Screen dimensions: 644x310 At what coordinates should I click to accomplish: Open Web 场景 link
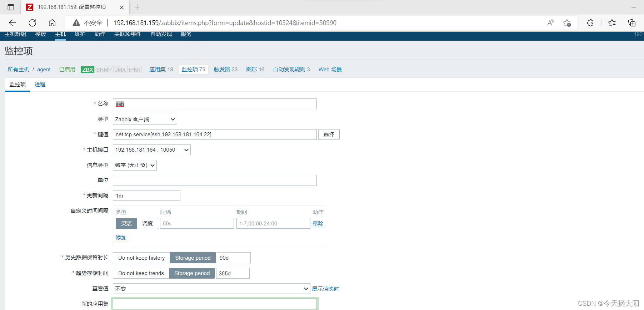tap(330, 70)
